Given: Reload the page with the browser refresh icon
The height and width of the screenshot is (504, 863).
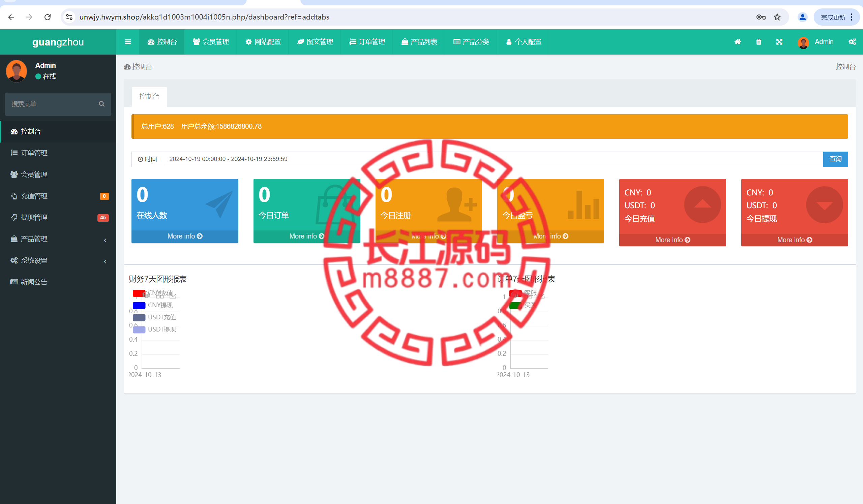Looking at the screenshot, I should 48,17.
